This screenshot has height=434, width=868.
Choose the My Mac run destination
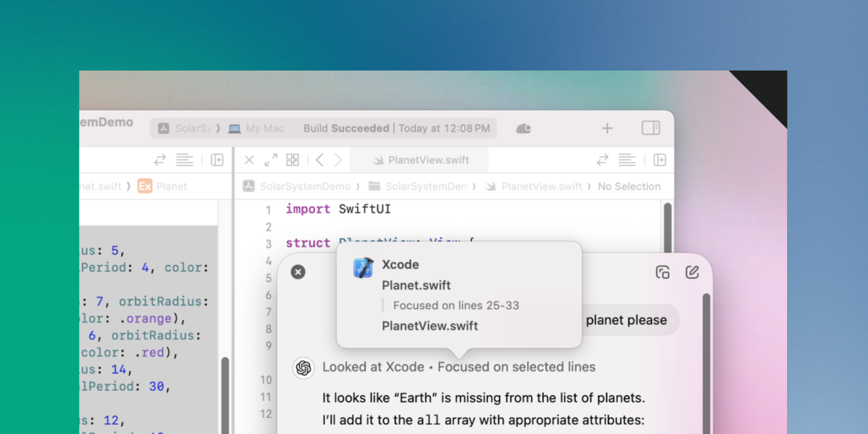(256, 128)
